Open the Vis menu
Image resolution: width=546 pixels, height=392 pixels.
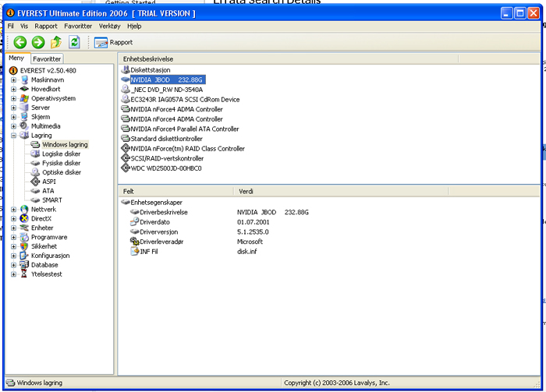(x=24, y=26)
